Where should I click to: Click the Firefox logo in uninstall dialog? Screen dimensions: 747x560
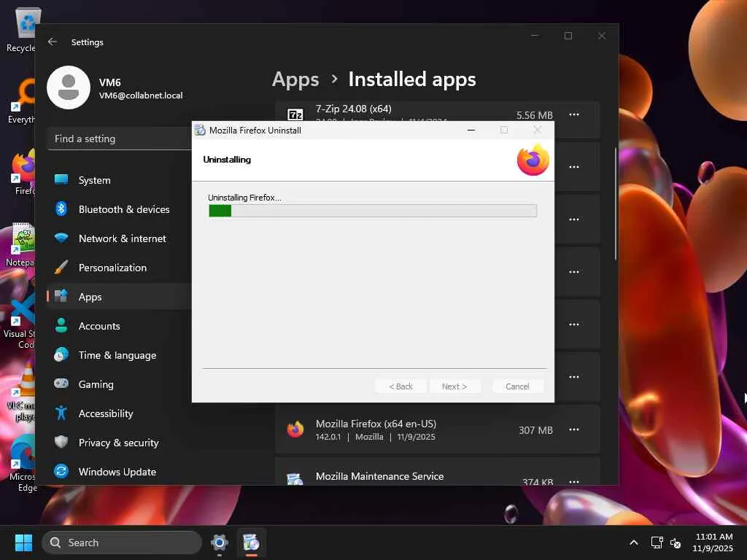(533, 160)
